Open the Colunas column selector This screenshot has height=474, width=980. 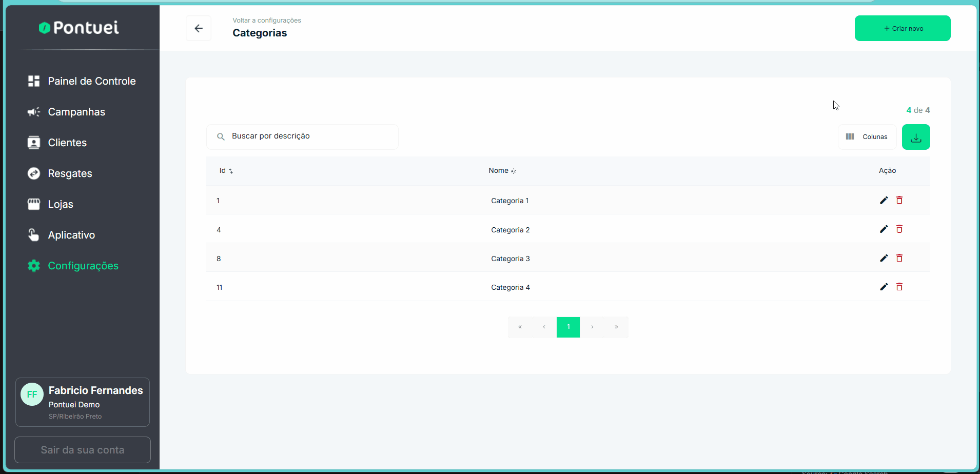(867, 137)
